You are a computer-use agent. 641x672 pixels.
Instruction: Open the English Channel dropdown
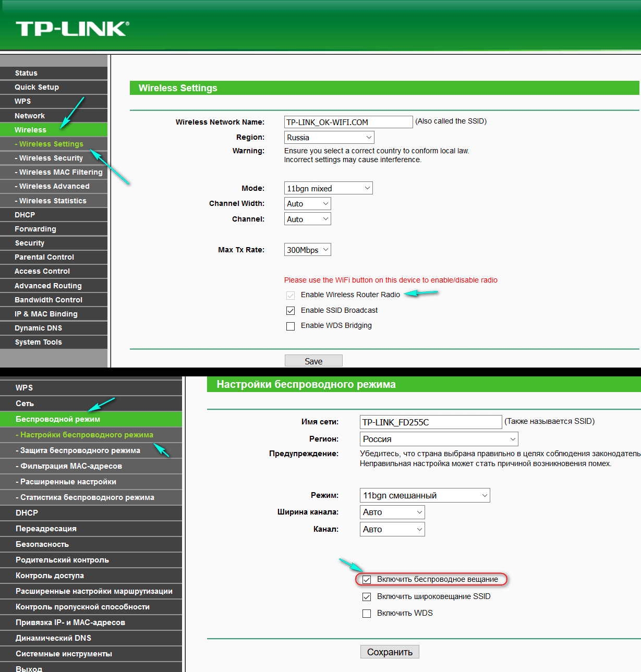click(x=308, y=219)
